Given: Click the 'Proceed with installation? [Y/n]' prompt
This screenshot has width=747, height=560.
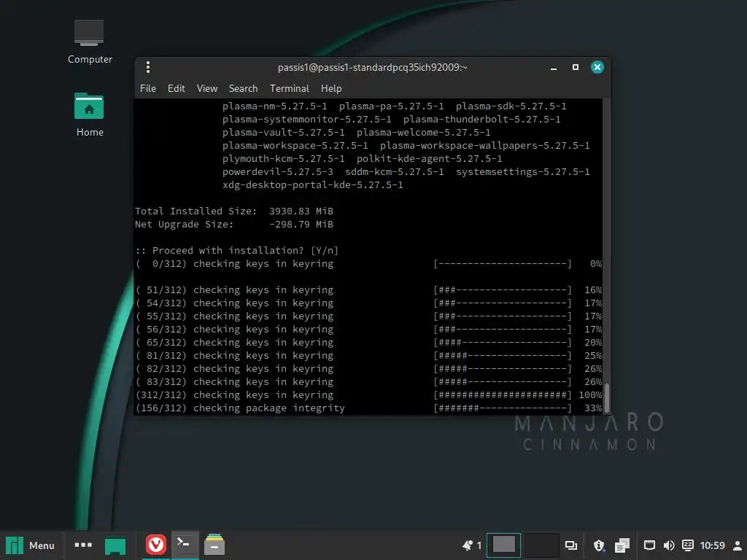Looking at the screenshot, I should 237,251.
